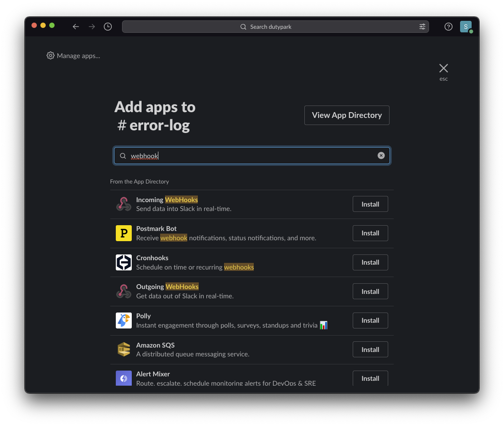Select the Postmark Bot title
The height and width of the screenshot is (426, 504).
(156, 228)
